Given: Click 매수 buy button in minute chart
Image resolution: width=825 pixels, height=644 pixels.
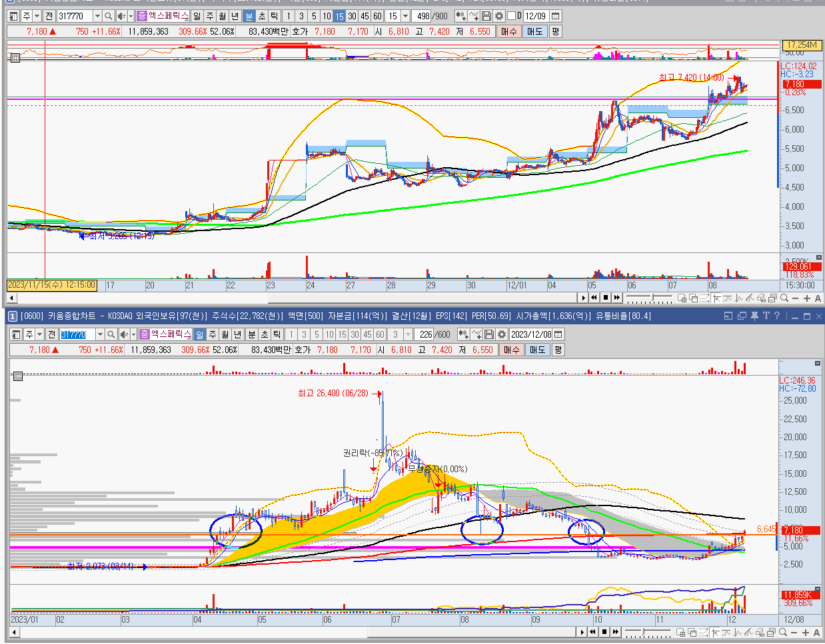Looking at the screenshot, I should [x=508, y=31].
